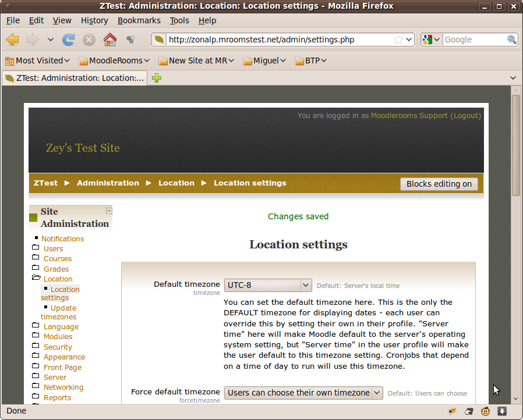Viewport: 523px width, 420px height.
Task: Click the Forward arrow button
Action: 33,40
